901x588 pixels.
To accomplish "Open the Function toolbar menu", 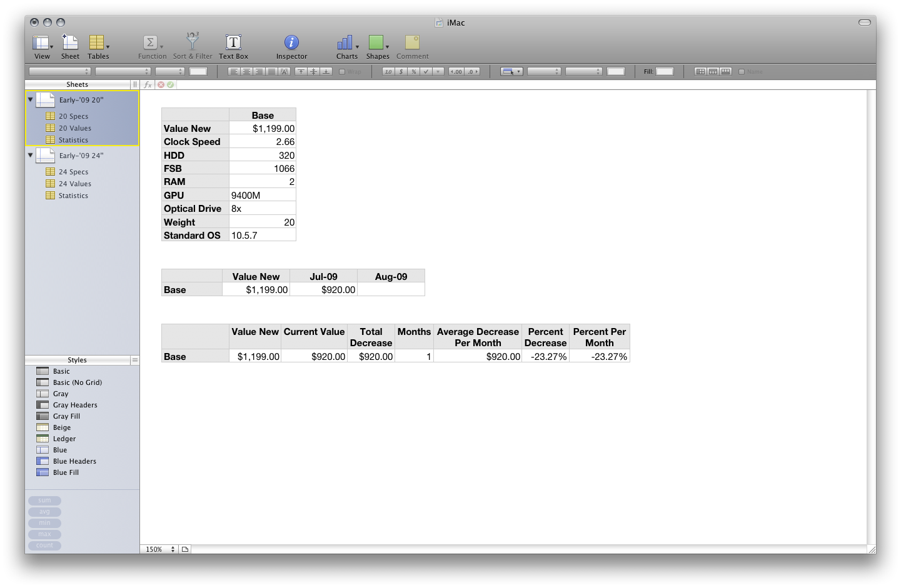I will (152, 47).
